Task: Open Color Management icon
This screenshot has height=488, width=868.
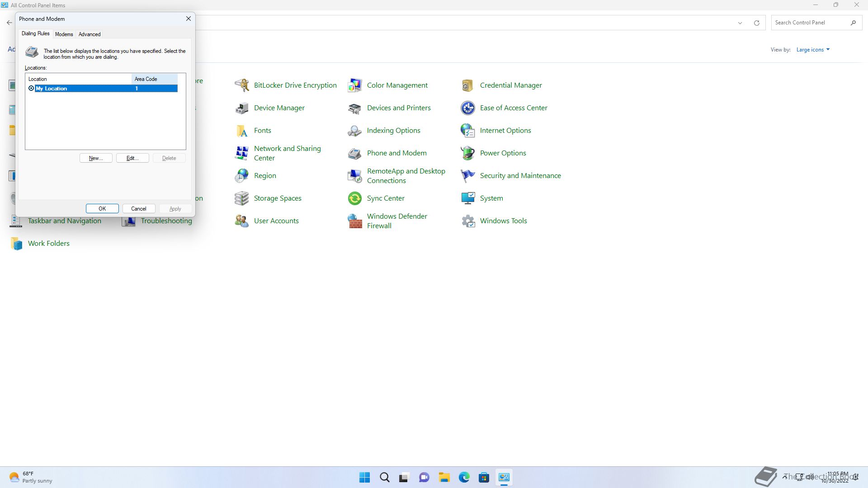Action: tap(355, 85)
